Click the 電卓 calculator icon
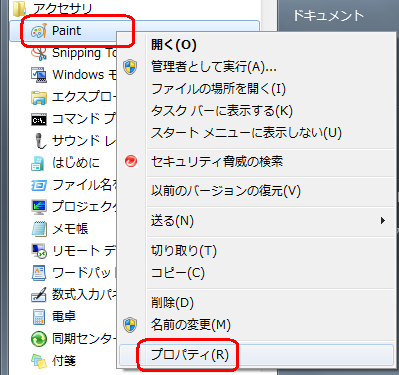This screenshot has height=375, width=399. point(39,317)
